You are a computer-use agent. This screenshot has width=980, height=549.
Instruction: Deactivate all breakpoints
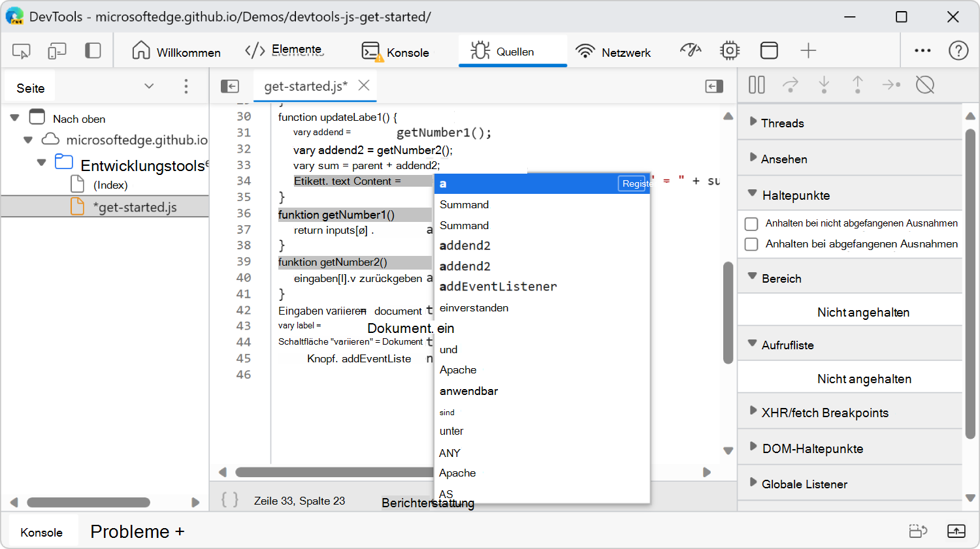(x=926, y=85)
